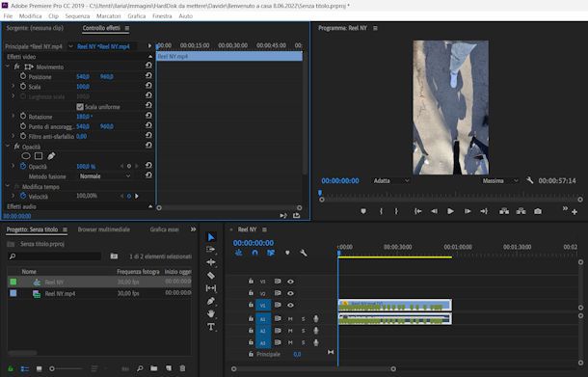Viewport: 588px width, 377px height.
Task: Switch to Sorgente (nessuna clip) tab
Action: pos(35,28)
